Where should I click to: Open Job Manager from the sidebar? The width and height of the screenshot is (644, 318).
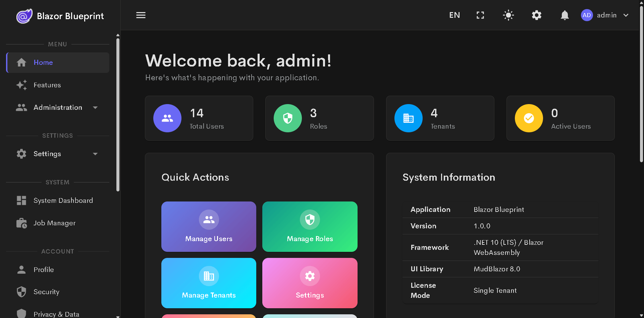coord(54,223)
